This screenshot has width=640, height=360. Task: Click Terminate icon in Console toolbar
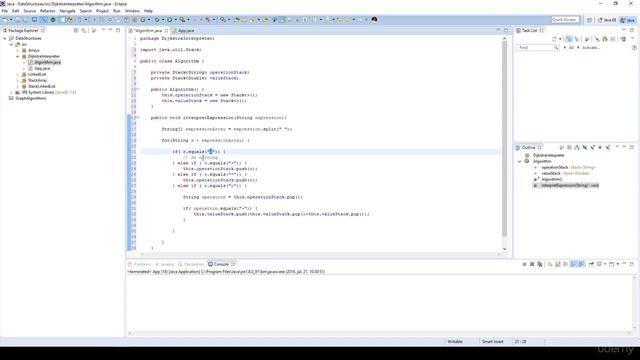(x=524, y=264)
